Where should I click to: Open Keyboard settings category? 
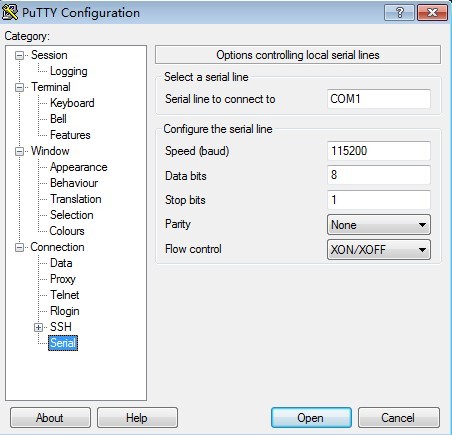[72, 103]
